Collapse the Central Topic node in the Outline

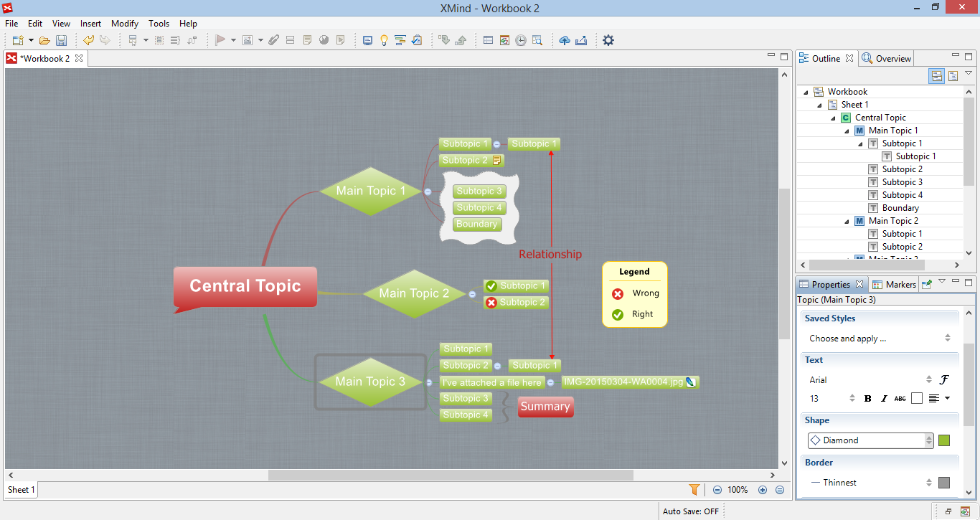pyautogui.click(x=834, y=118)
